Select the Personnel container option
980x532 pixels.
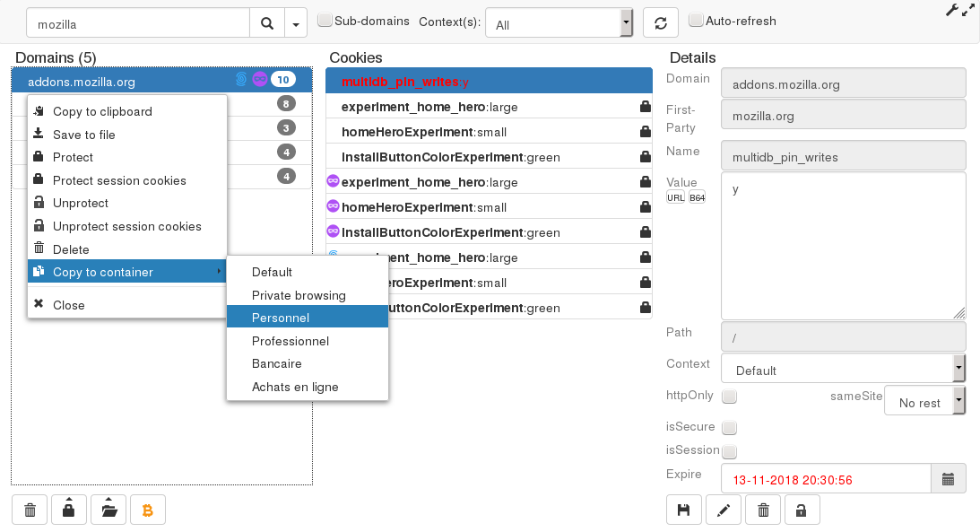(308, 318)
